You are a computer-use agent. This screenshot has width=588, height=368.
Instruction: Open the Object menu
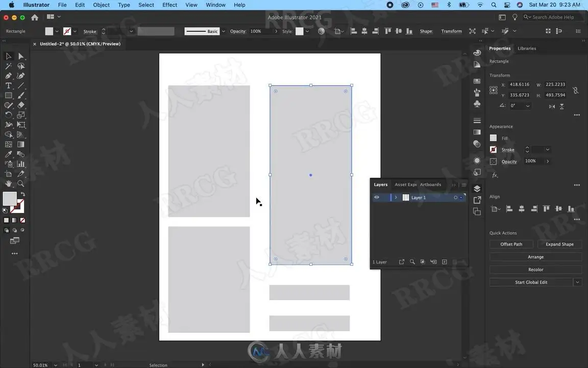click(101, 5)
